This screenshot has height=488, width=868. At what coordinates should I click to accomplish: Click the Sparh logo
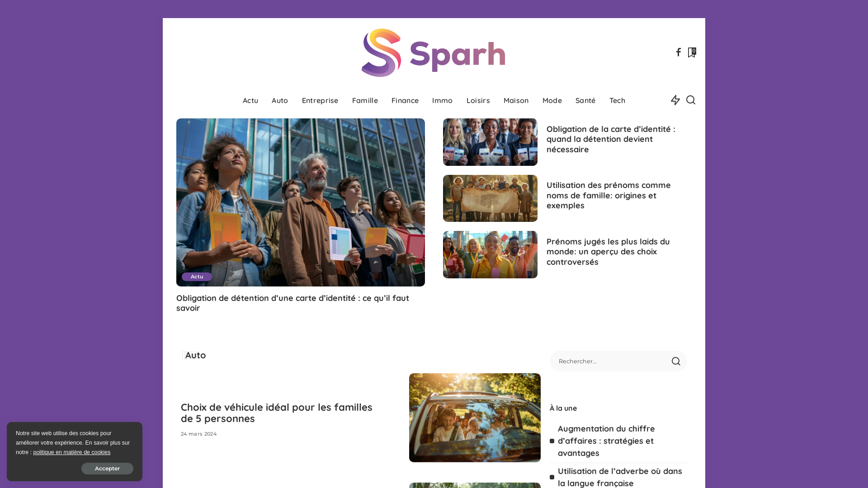(x=433, y=53)
